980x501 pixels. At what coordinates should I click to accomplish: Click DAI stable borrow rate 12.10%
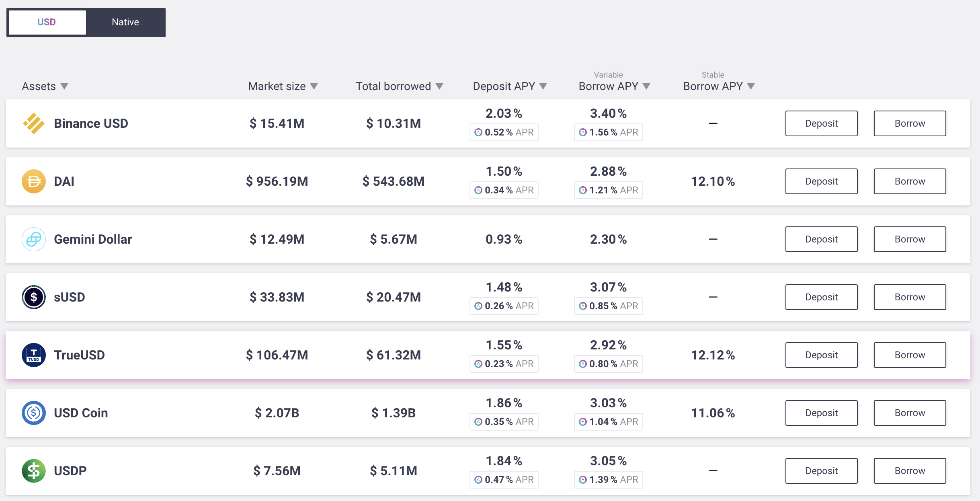point(713,181)
